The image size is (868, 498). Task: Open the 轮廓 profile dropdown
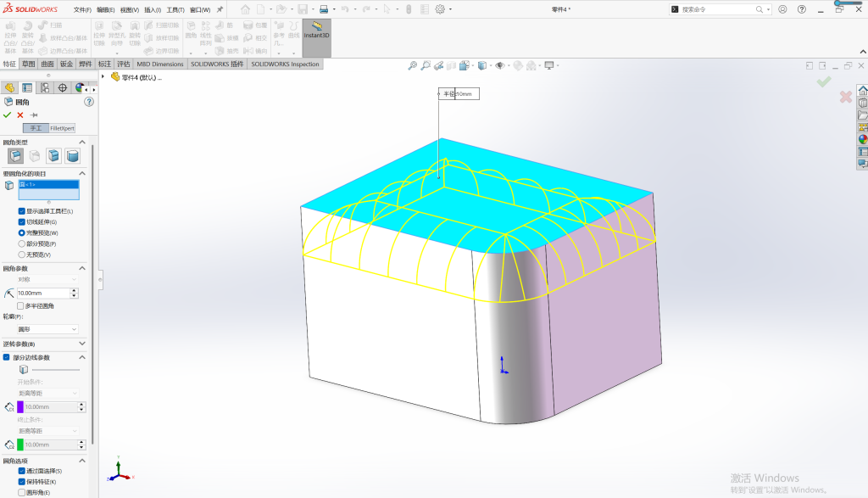click(47, 329)
